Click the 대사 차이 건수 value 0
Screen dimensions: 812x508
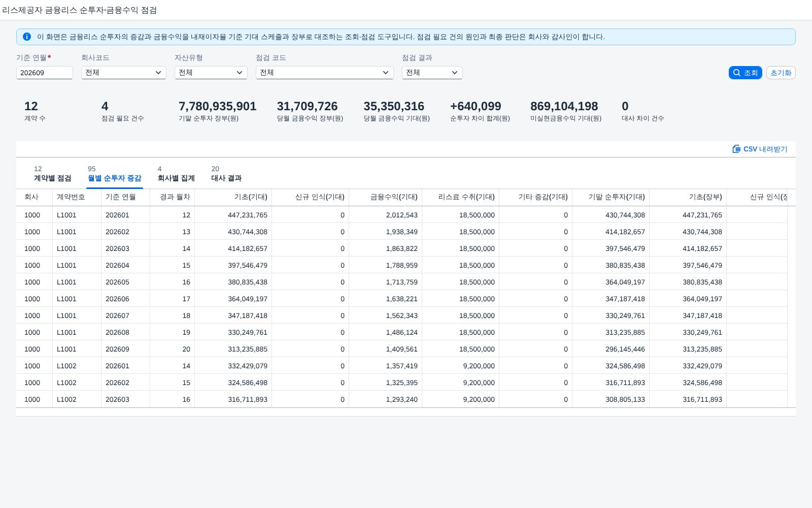click(625, 106)
